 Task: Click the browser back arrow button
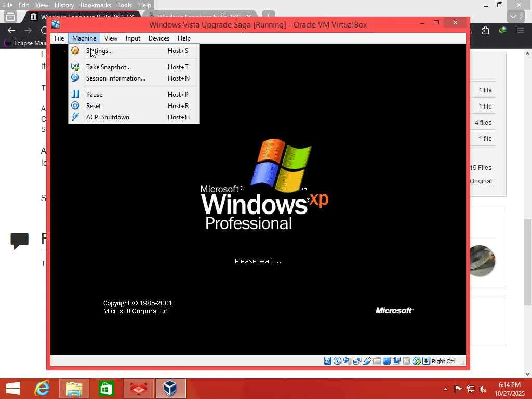click(11, 30)
